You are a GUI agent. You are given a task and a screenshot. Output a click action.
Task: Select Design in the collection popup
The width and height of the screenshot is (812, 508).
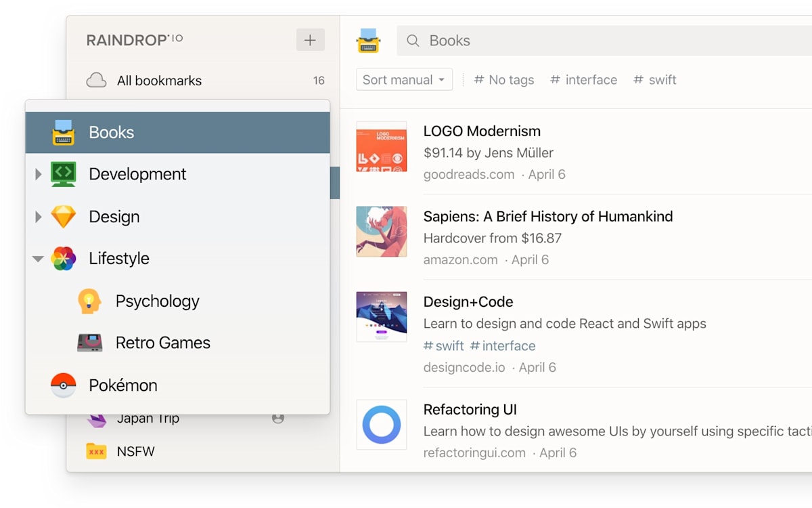coord(177,217)
